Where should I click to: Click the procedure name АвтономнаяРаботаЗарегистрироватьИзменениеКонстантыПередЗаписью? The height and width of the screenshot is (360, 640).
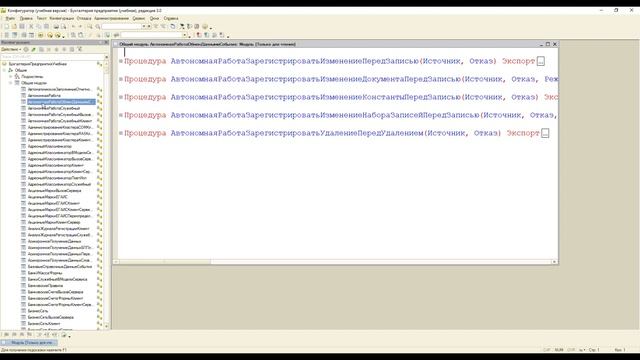pyautogui.click(x=316, y=97)
